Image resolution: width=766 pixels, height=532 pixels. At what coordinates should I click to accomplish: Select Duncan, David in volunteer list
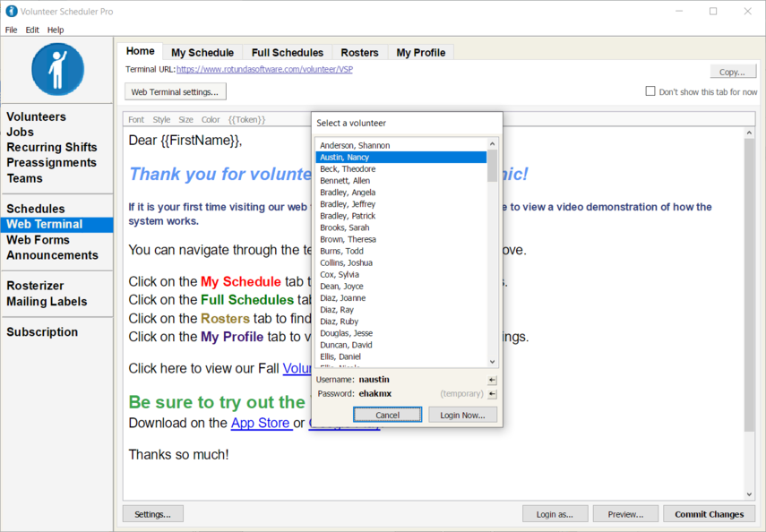coord(401,345)
